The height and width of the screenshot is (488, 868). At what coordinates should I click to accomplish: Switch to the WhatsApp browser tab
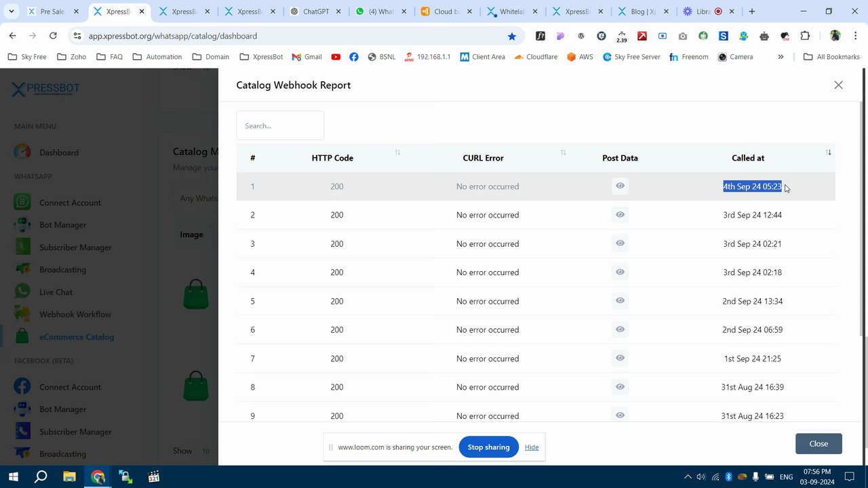(x=382, y=12)
